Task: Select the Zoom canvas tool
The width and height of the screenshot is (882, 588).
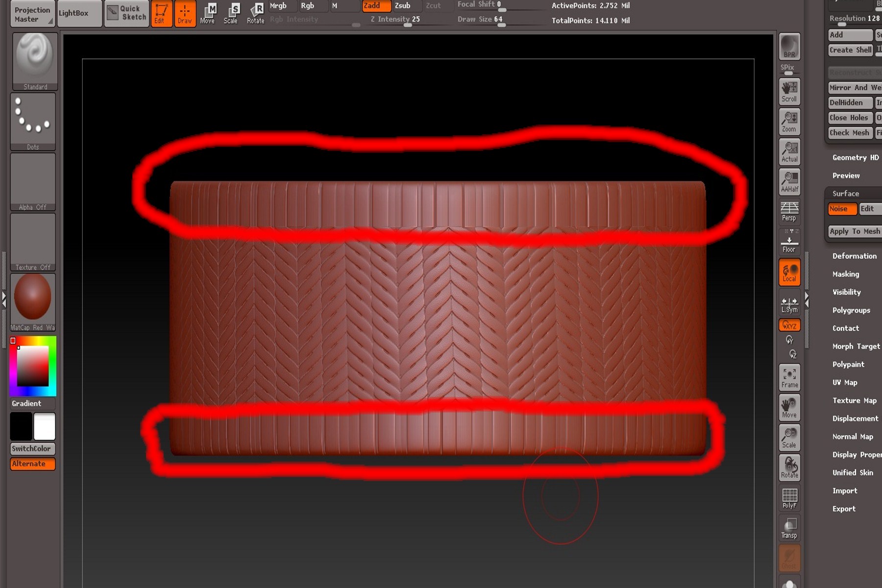Action: 789,122
